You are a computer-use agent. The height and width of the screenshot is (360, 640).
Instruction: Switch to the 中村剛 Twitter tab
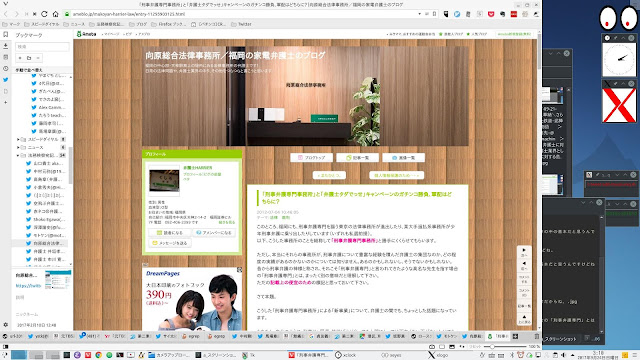[x=243, y=336]
